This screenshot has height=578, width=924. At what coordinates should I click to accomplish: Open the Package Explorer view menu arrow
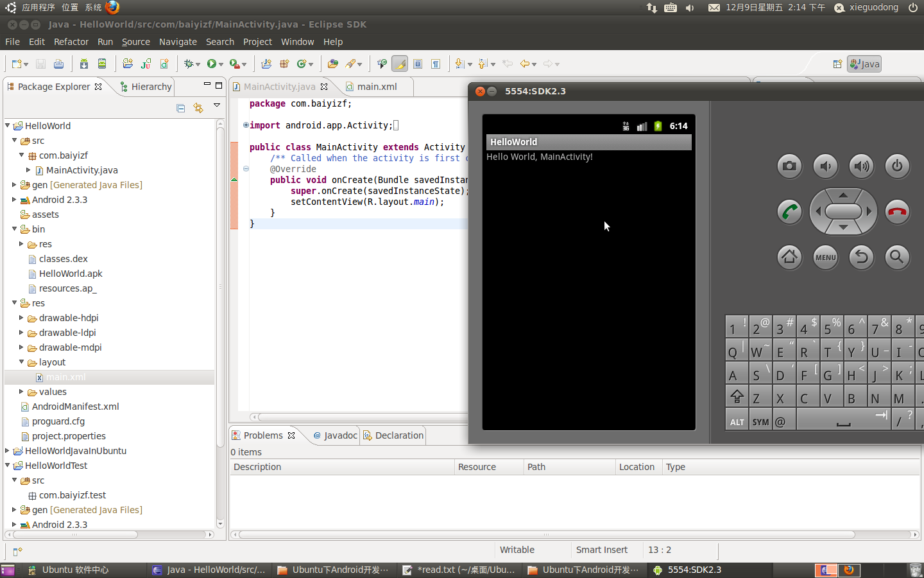[217, 105]
